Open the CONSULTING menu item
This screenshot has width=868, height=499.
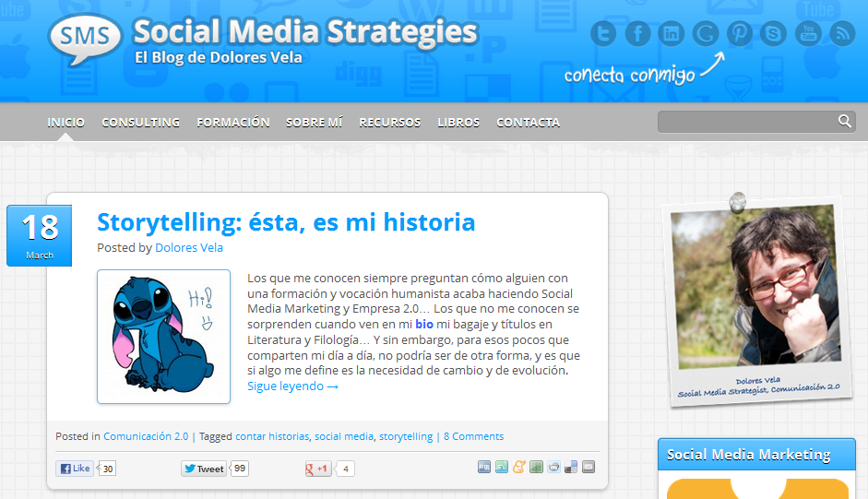coord(140,123)
